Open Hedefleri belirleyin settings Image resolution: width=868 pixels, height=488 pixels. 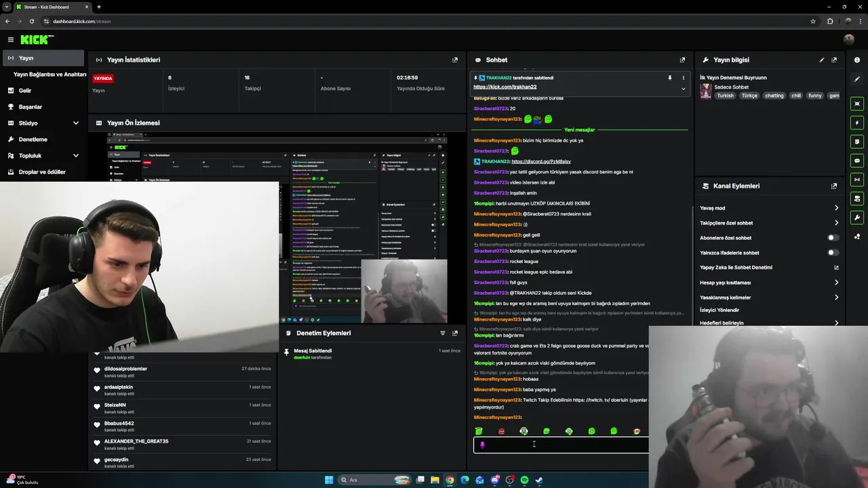[x=769, y=323]
